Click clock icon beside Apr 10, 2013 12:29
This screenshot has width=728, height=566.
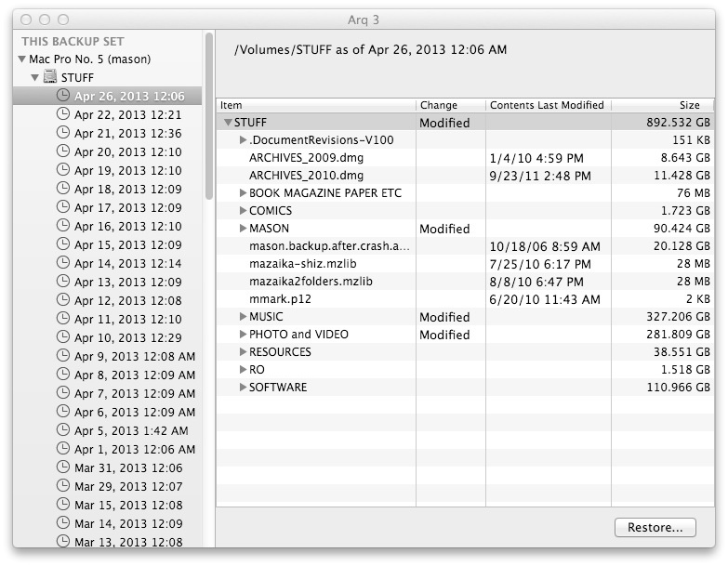pyautogui.click(x=63, y=337)
